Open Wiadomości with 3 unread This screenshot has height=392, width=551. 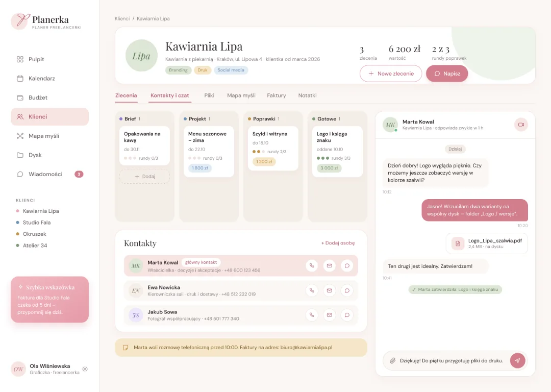49,174
